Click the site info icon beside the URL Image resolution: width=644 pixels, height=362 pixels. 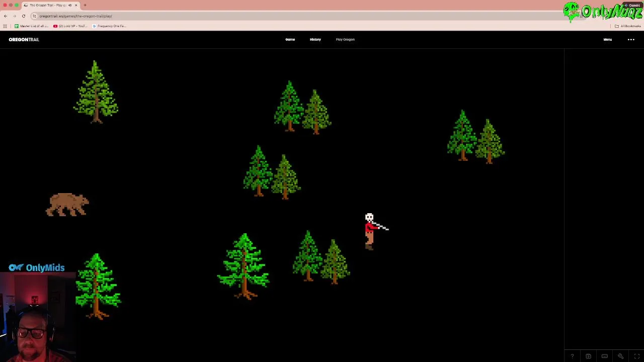click(x=35, y=16)
